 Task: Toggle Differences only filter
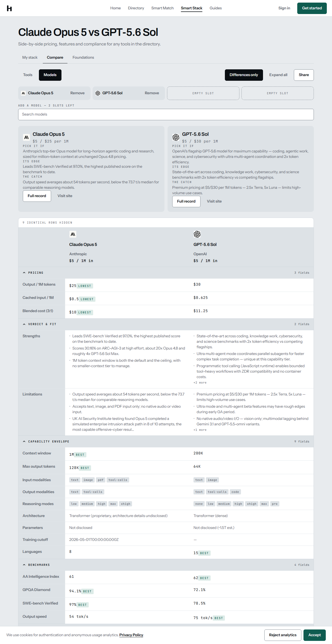tap(244, 75)
